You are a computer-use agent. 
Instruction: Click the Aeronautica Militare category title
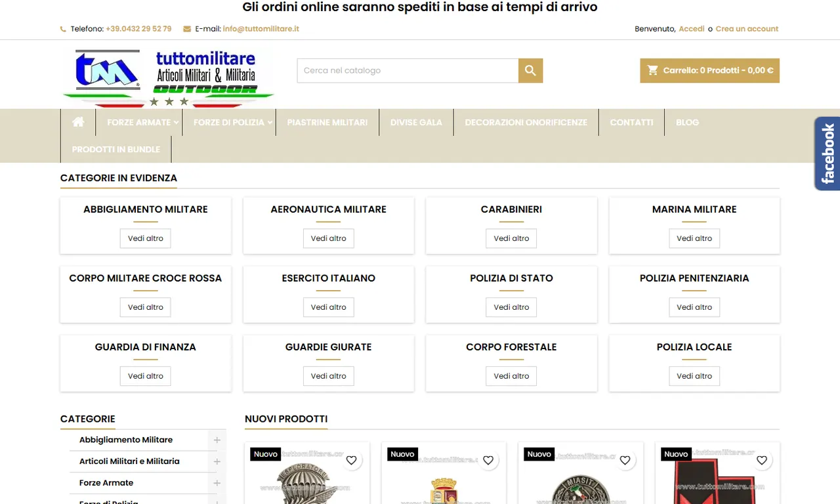[329, 209]
